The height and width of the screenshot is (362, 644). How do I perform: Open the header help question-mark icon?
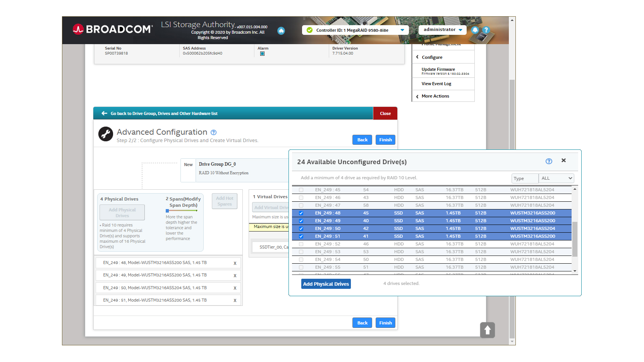click(486, 30)
